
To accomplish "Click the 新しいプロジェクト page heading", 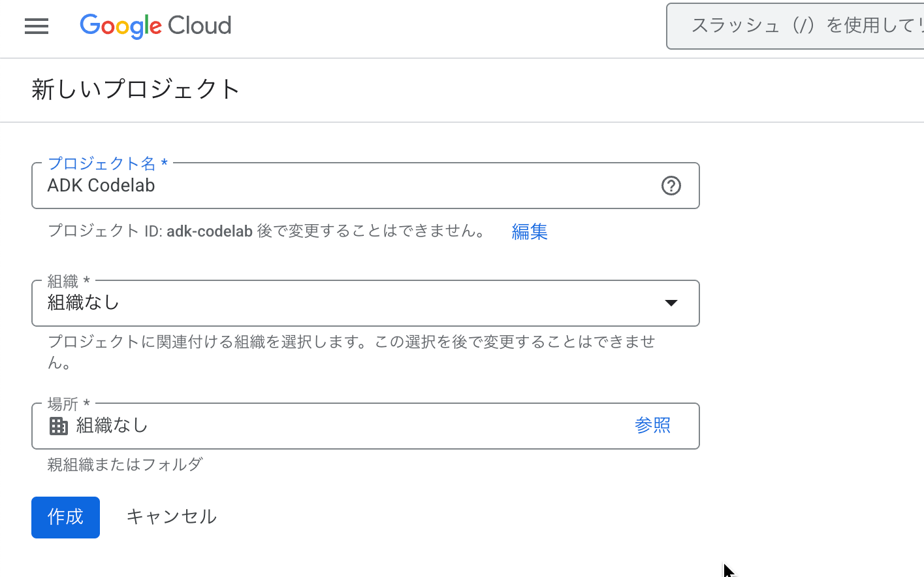I will point(136,89).
